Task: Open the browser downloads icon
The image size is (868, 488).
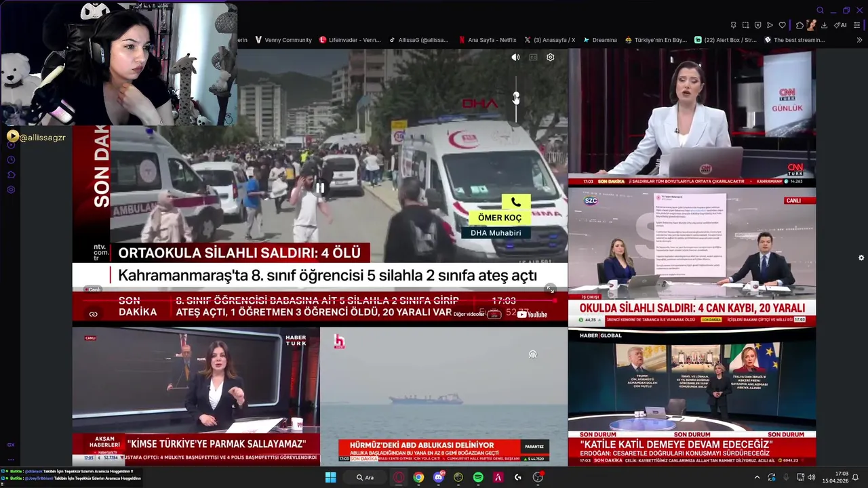Action: pos(824,25)
